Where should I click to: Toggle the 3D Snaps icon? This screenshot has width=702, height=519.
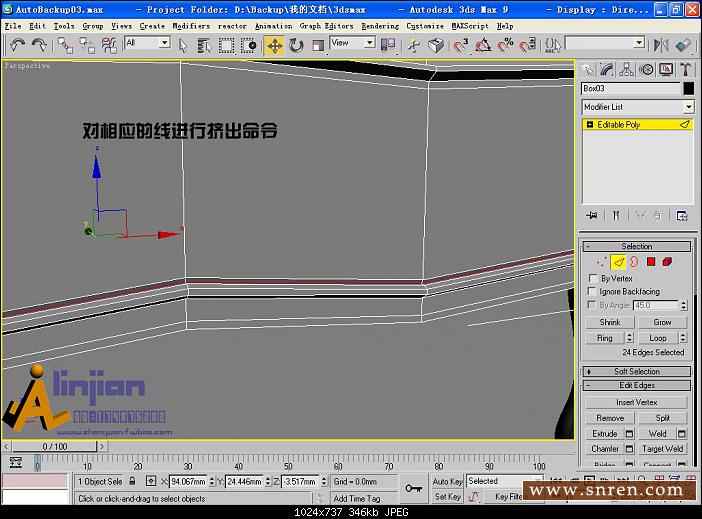click(x=460, y=45)
